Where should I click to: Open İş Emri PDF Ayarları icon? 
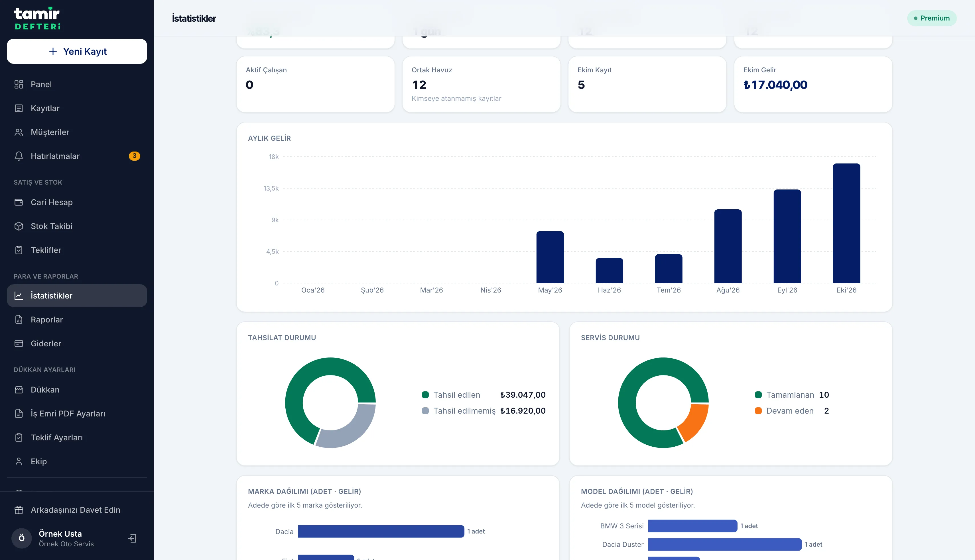tap(19, 414)
